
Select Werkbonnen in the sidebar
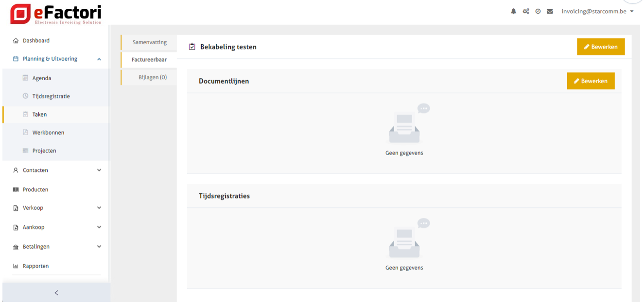coord(48,133)
